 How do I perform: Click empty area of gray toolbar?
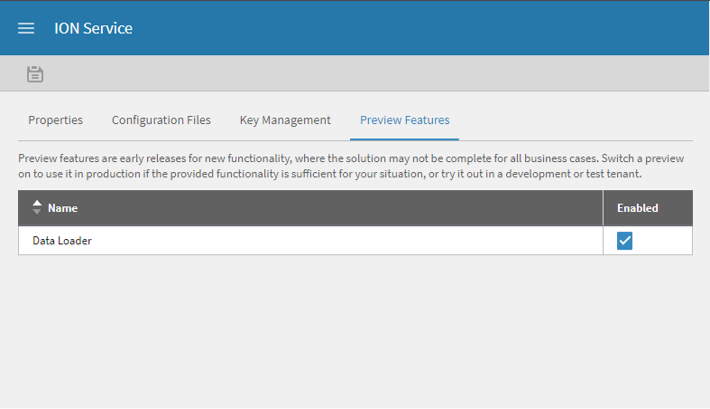point(380,73)
